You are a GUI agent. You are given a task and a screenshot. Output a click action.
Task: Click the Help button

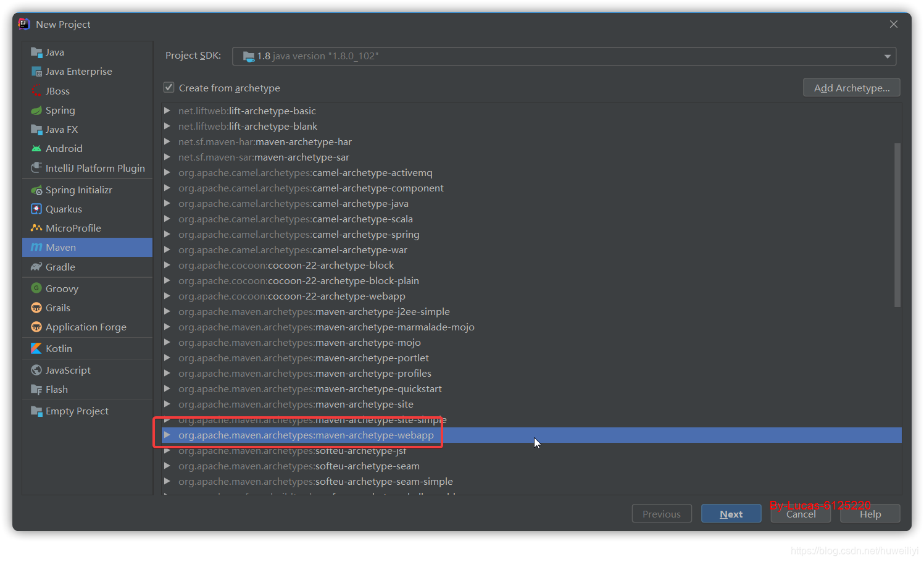pos(870,514)
